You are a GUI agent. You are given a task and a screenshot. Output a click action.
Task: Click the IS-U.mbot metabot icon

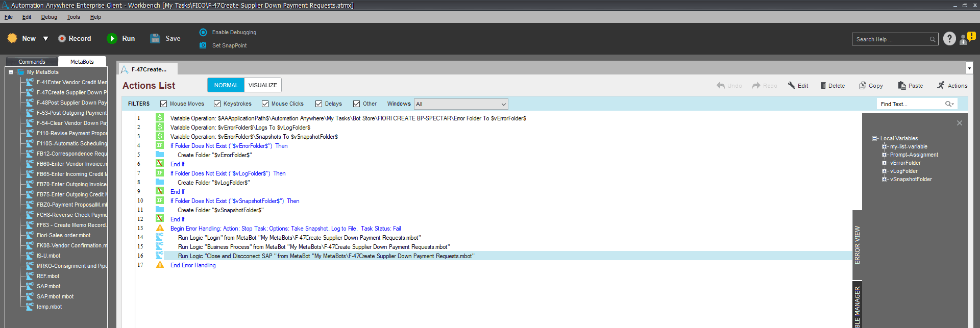pyautogui.click(x=30, y=256)
